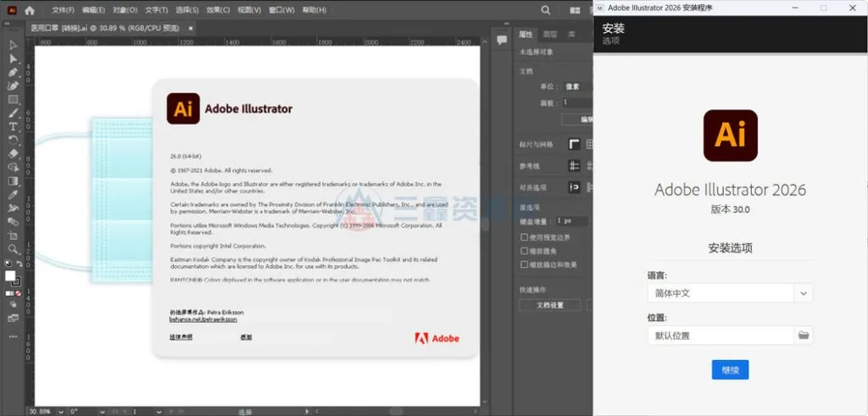Image resolution: width=868 pixels, height=416 pixels.
Task: Select the Gradient tool
Action: click(x=13, y=181)
